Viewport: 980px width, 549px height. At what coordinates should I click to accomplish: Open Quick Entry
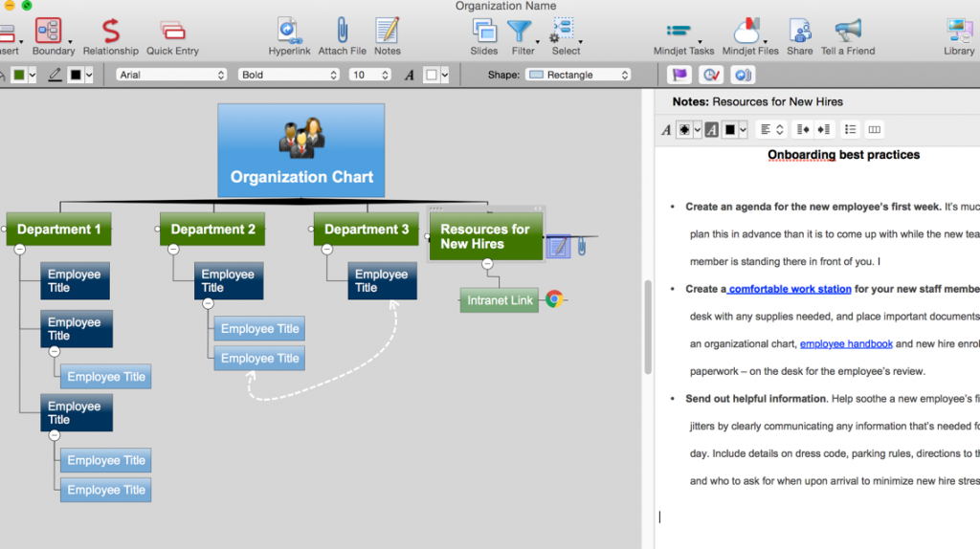click(x=173, y=33)
